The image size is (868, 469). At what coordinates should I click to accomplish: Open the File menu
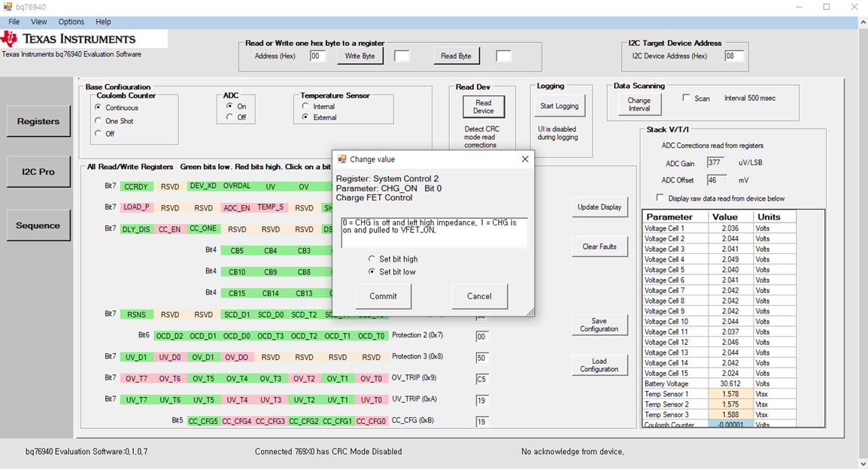(x=14, y=22)
